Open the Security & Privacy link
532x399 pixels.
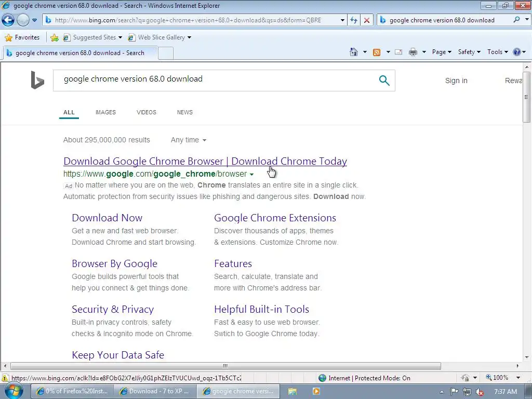(x=113, y=310)
